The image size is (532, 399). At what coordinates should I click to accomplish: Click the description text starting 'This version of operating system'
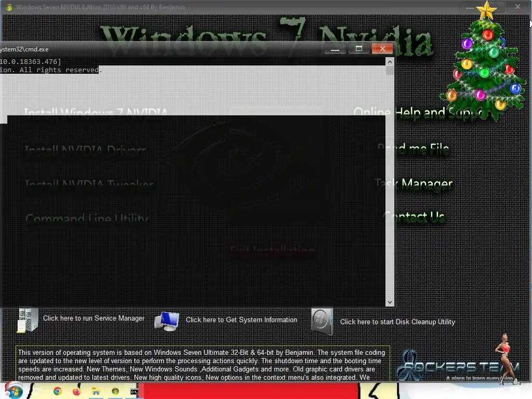pos(203,365)
